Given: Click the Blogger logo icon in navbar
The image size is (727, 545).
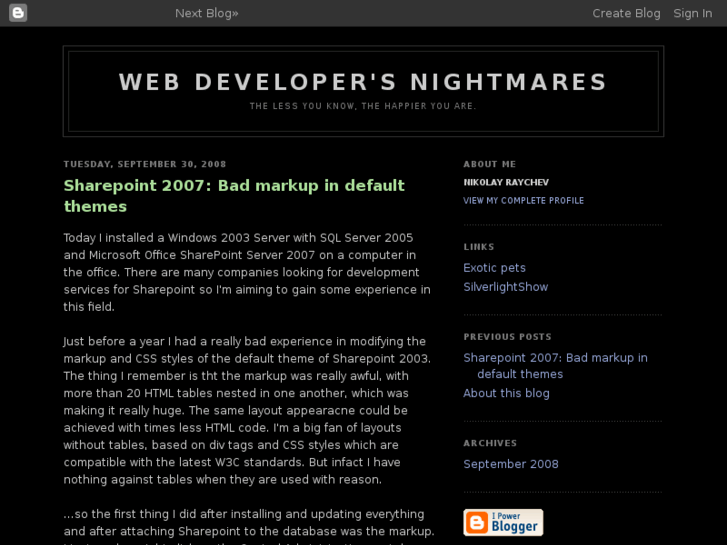Looking at the screenshot, I should coord(18,13).
